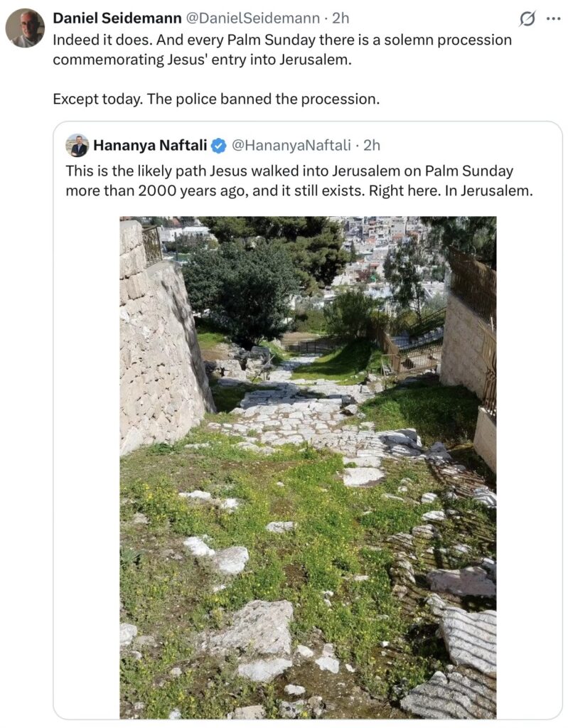The width and height of the screenshot is (568, 728).
Task: Click the Grok explain-post icon
Action: [x=527, y=19]
